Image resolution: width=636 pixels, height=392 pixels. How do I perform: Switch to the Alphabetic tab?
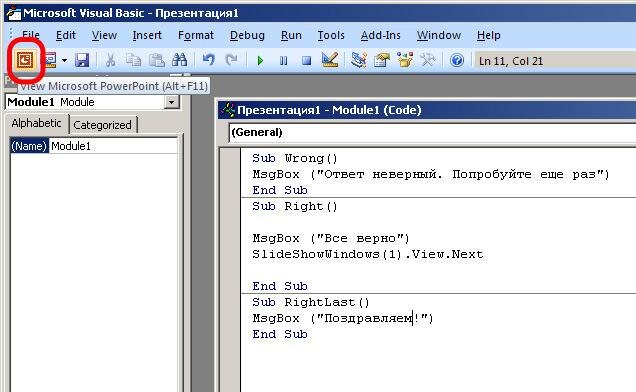[x=37, y=123]
